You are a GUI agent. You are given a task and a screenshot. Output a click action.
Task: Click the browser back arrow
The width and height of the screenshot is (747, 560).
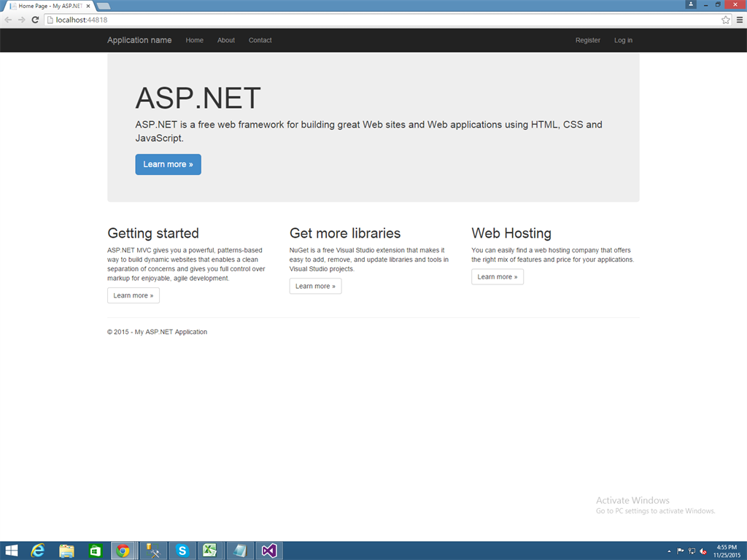(8, 20)
